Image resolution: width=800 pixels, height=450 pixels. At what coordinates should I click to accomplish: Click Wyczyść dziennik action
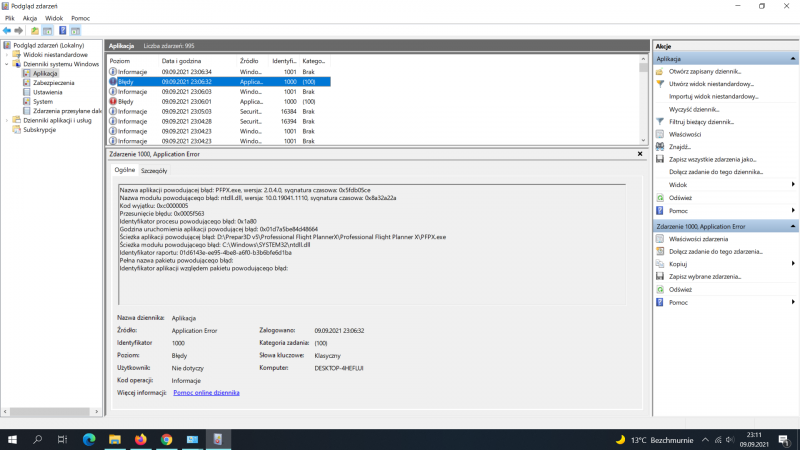tap(694, 109)
